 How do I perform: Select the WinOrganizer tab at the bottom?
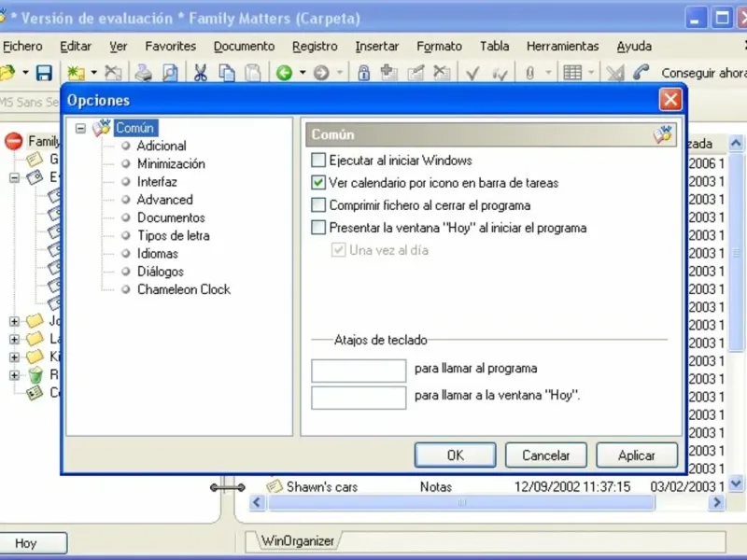297,541
